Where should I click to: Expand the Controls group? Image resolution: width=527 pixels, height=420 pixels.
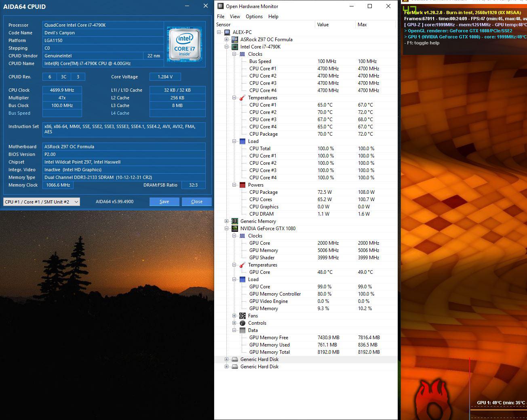tap(234, 323)
